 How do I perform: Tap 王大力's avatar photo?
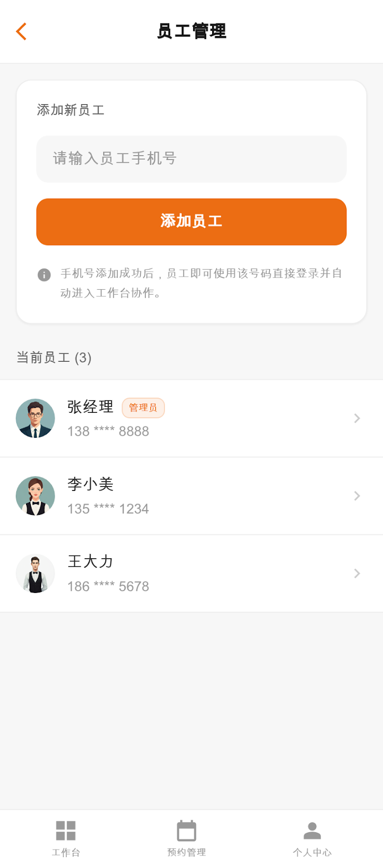pyautogui.click(x=35, y=573)
